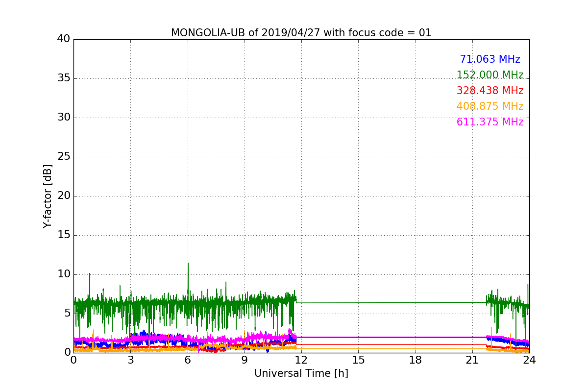
Task: Click the x-axis tick label 3
Action: tap(130, 360)
